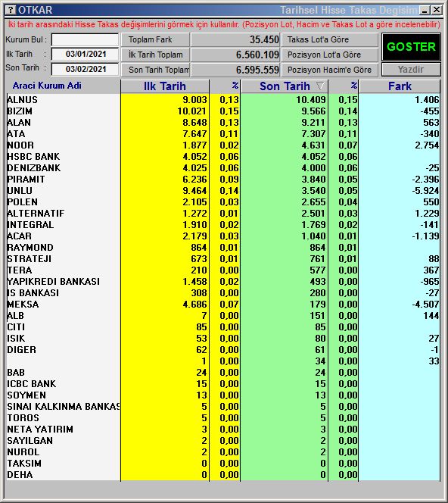Select Pozisyon Hacim'e Göre option
Screen dimensions: 448x503
(x=330, y=70)
